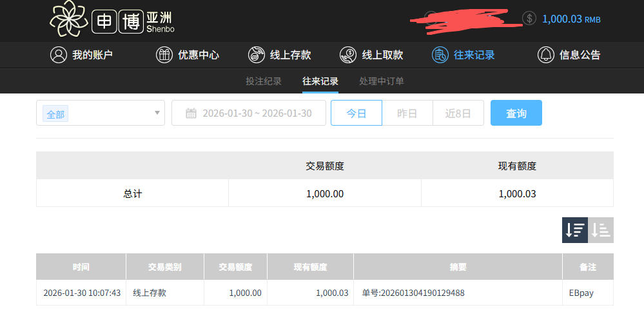Click 摘要 column header
The height and width of the screenshot is (312, 644).
(x=458, y=267)
